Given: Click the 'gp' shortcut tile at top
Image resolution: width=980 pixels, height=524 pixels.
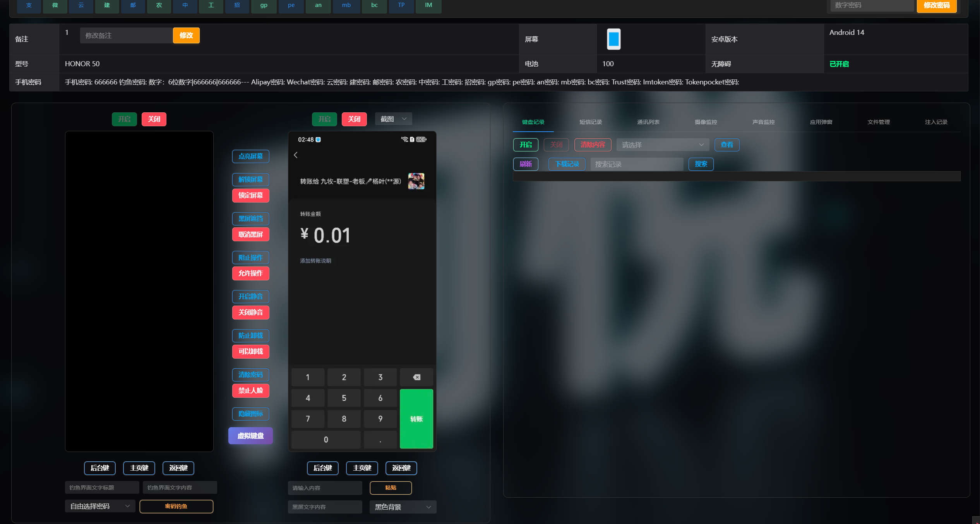Looking at the screenshot, I should point(264,5).
